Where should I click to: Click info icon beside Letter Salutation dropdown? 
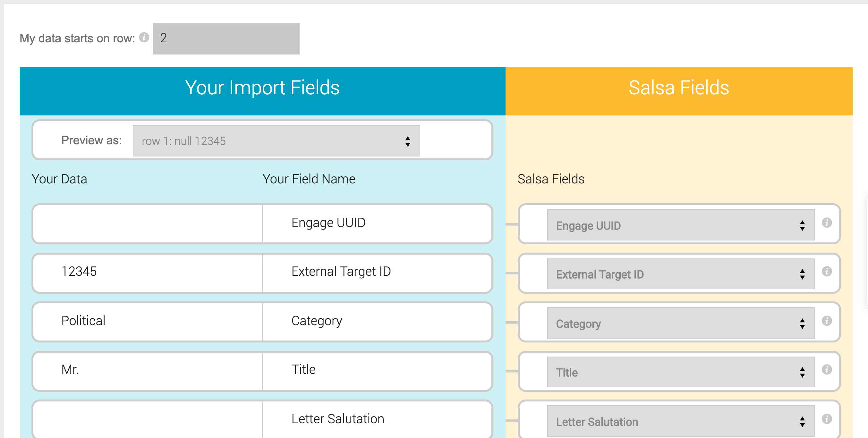point(827,419)
